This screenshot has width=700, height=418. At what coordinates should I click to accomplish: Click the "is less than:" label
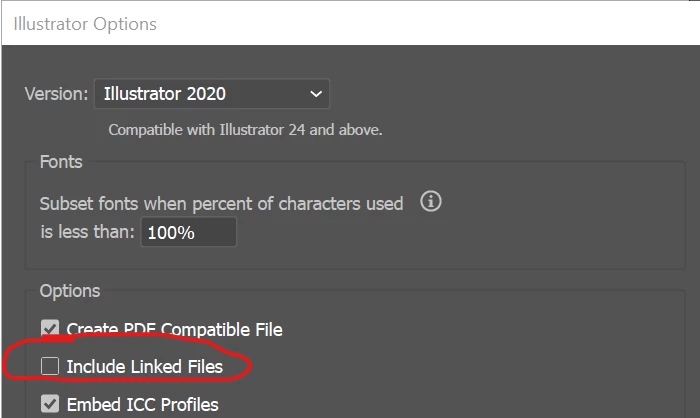coord(87,232)
